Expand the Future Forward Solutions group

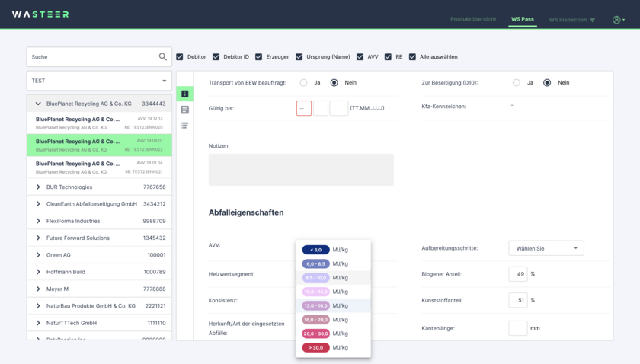point(38,238)
